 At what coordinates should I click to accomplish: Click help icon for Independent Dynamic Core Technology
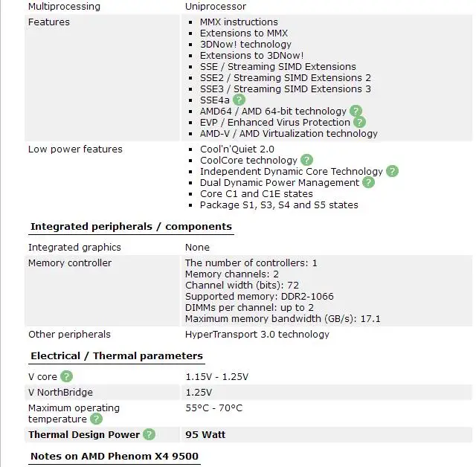click(x=392, y=171)
